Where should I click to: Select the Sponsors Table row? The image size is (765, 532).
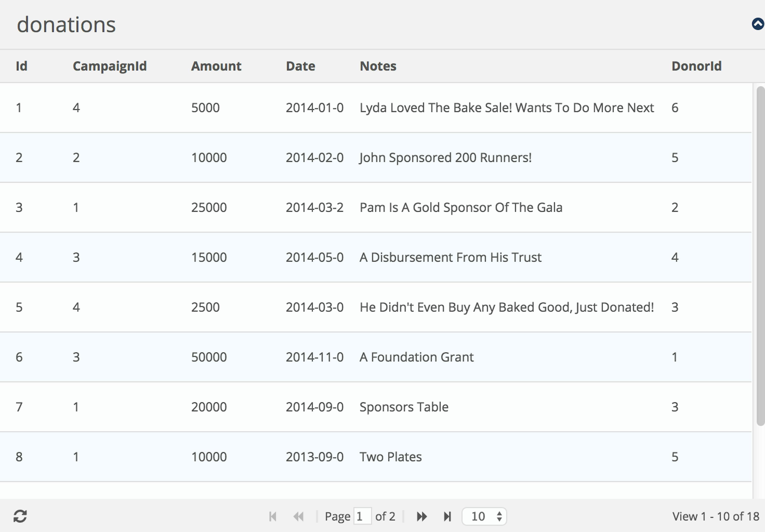point(376,407)
